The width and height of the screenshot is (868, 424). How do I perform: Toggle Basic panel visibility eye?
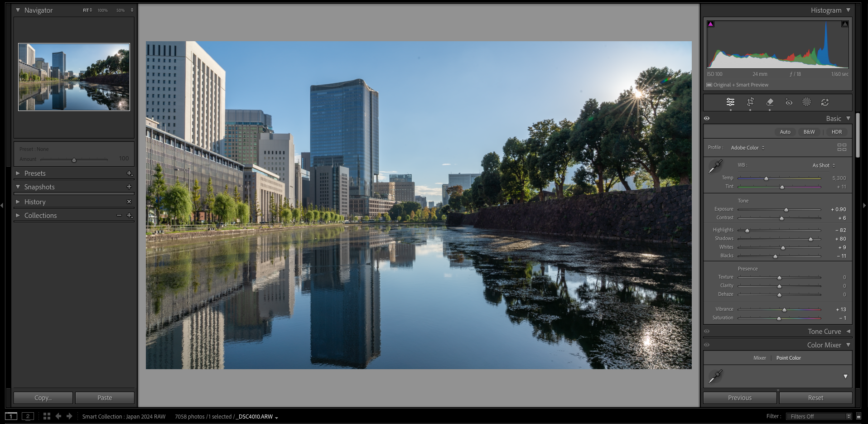(x=707, y=118)
